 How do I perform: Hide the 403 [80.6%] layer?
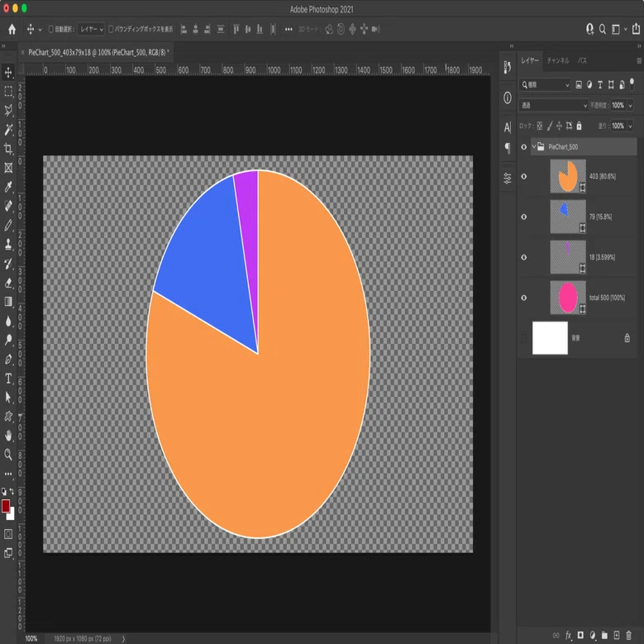pos(523,176)
